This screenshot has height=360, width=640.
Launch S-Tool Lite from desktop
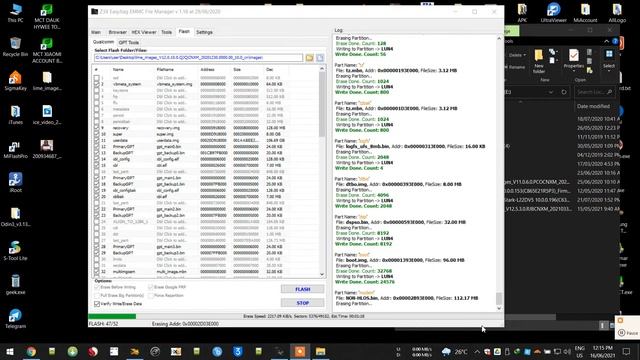16,251
